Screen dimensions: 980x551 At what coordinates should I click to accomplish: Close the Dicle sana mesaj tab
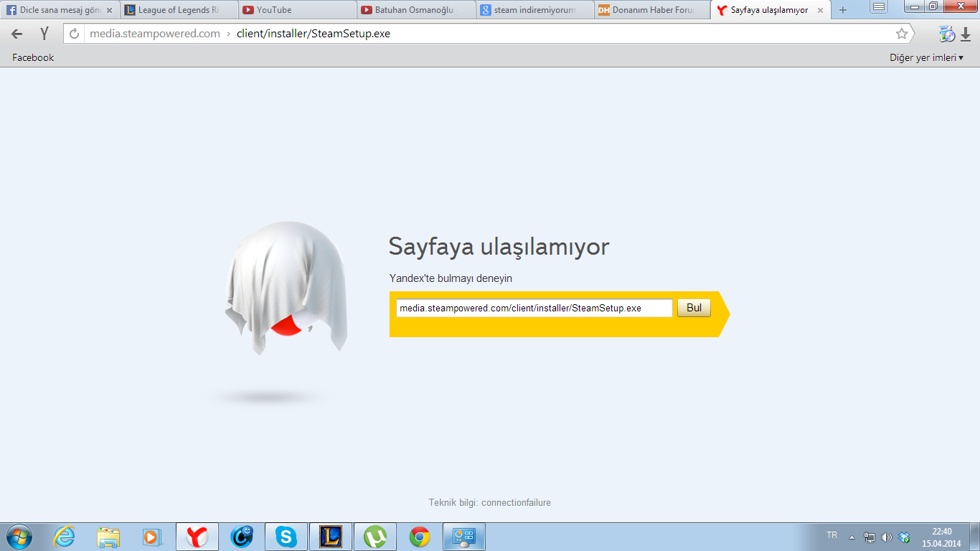pos(109,10)
